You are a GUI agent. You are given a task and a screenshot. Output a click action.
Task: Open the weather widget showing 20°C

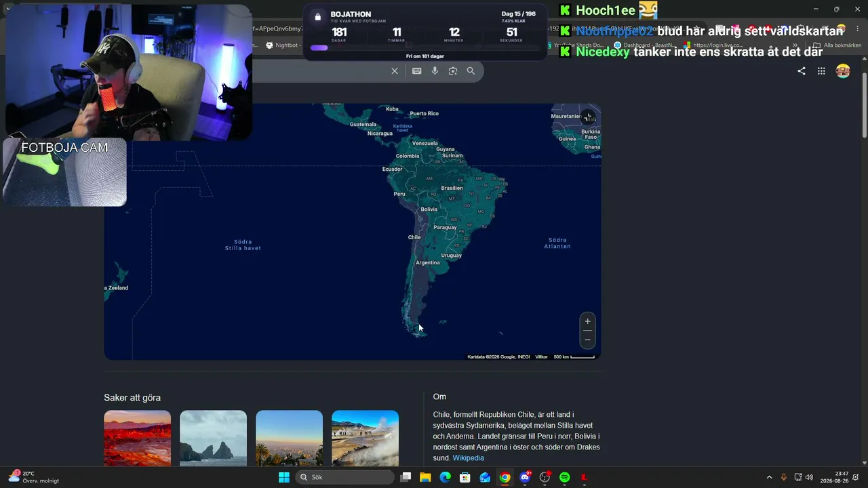click(x=34, y=477)
